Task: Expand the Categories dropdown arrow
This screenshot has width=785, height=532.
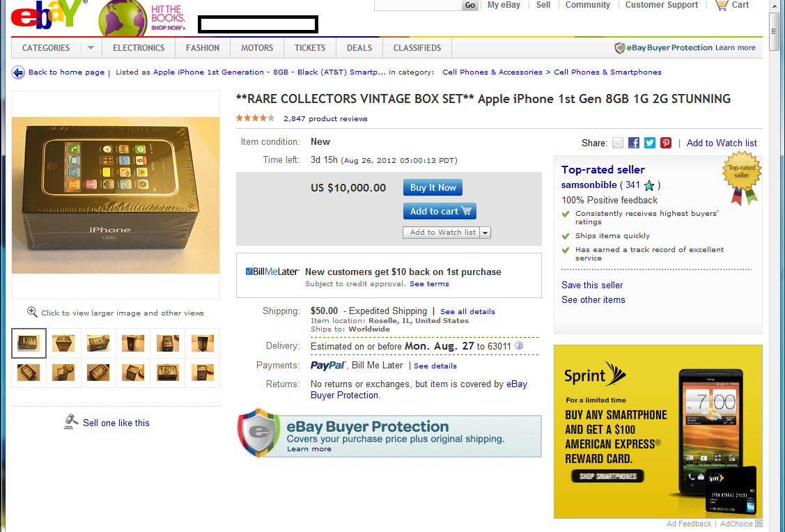Action: pyautogui.click(x=91, y=48)
